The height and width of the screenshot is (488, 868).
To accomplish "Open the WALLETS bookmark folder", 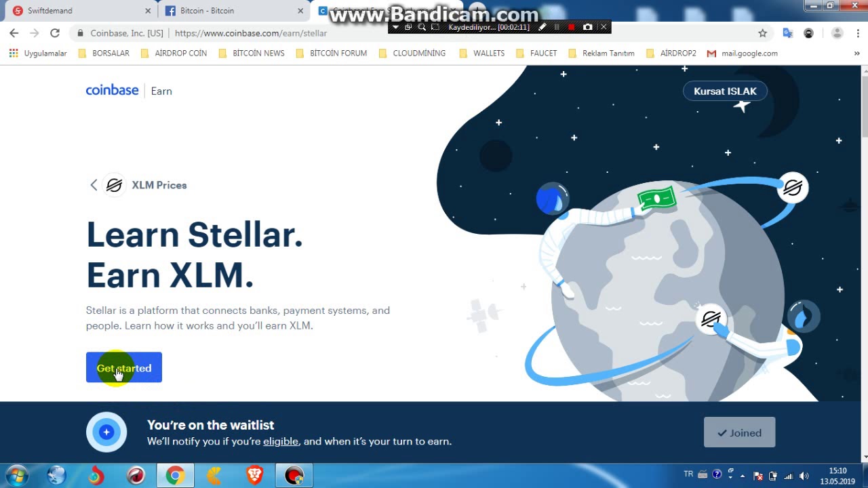I will point(482,53).
